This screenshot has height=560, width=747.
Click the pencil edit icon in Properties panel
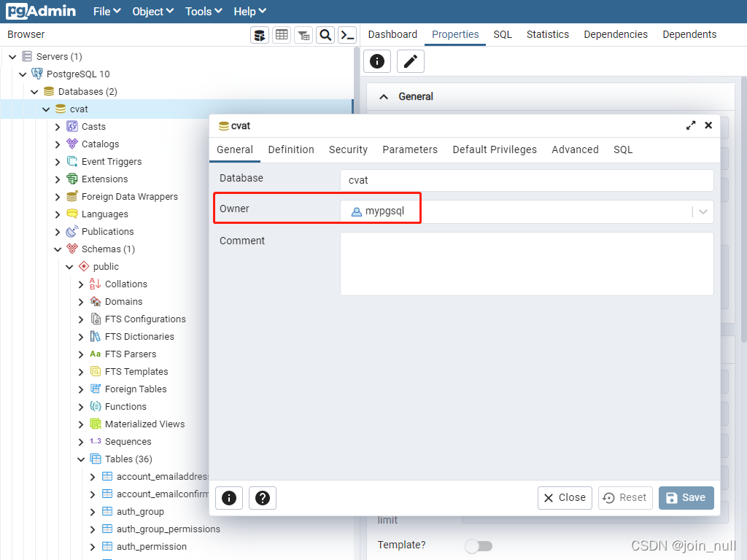coord(410,61)
